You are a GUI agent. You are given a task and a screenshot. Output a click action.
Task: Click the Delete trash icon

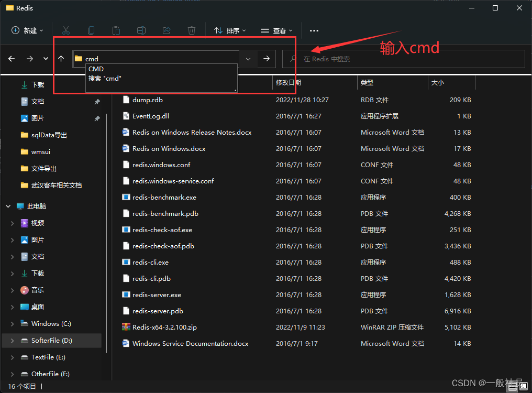pos(191,30)
